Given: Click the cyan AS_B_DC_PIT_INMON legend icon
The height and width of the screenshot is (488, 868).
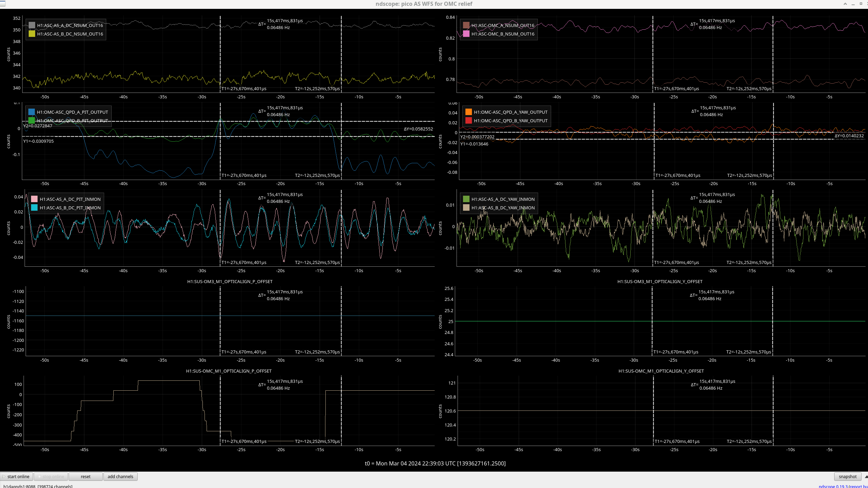Looking at the screenshot, I should click(x=34, y=208).
